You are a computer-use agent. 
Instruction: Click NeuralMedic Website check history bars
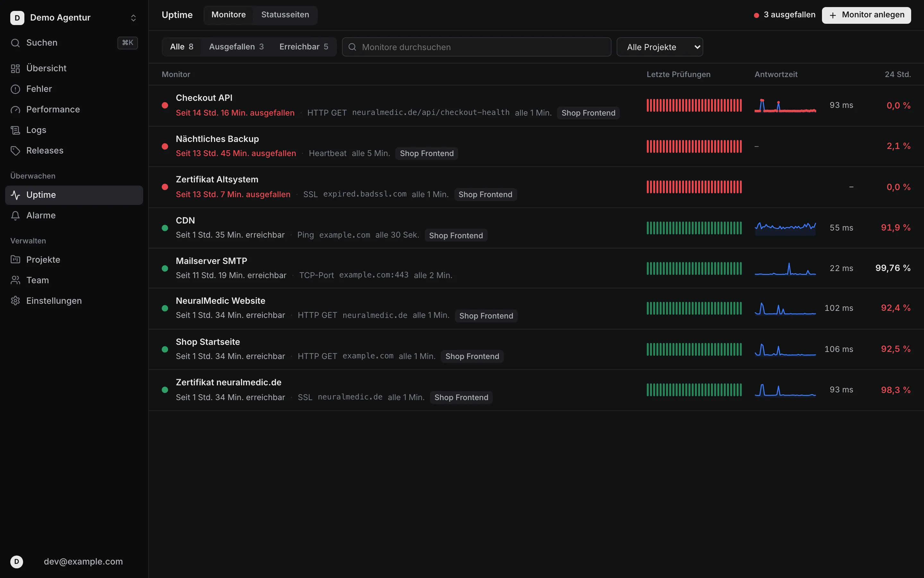coord(694,308)
